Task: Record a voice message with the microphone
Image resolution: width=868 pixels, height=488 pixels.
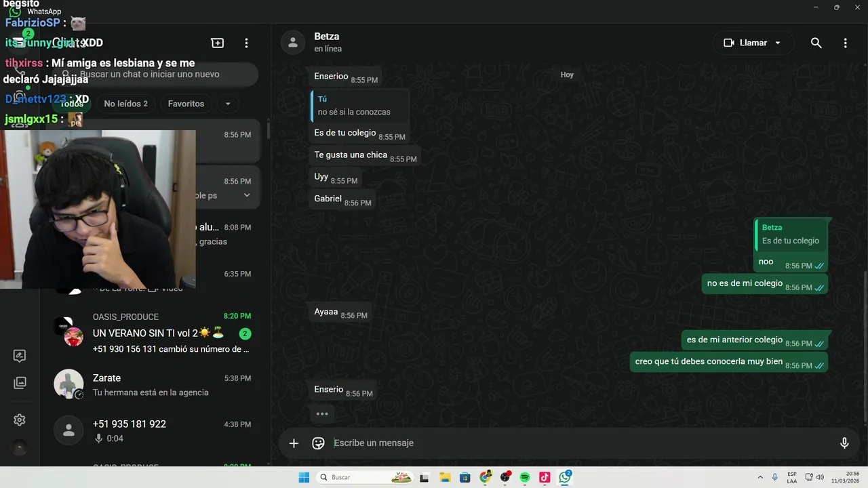Action: 844,443
